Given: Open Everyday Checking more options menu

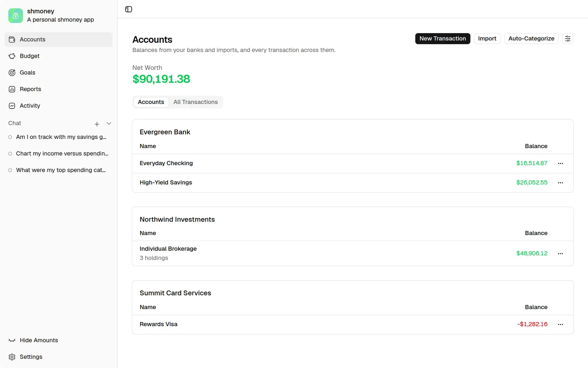Looking at the screenshot, I should (560, 163).
